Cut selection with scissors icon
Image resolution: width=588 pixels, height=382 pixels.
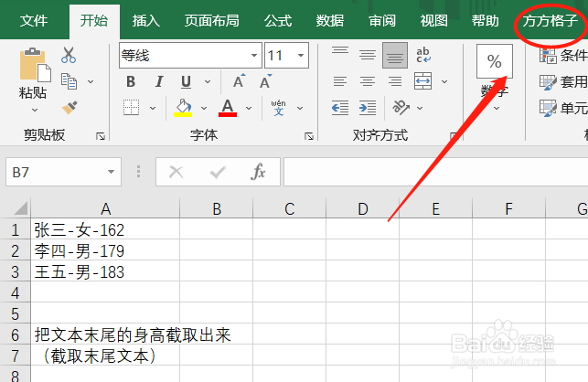pyautogui.click(x=69, y=55)
